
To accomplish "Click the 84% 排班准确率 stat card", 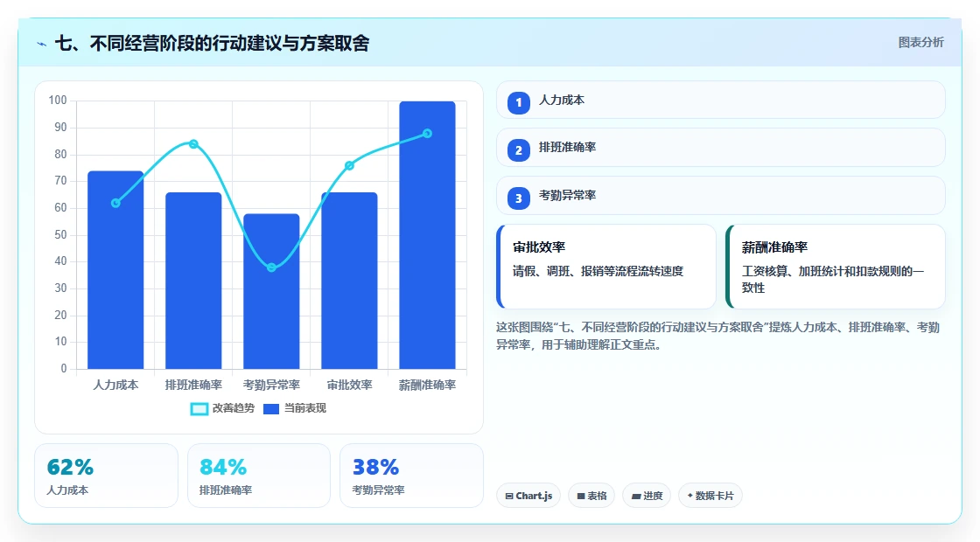I will (259, 476).
